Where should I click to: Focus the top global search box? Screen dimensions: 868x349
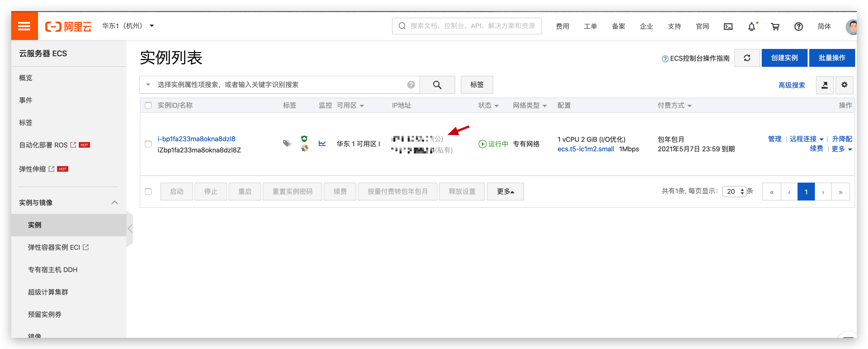467,26
